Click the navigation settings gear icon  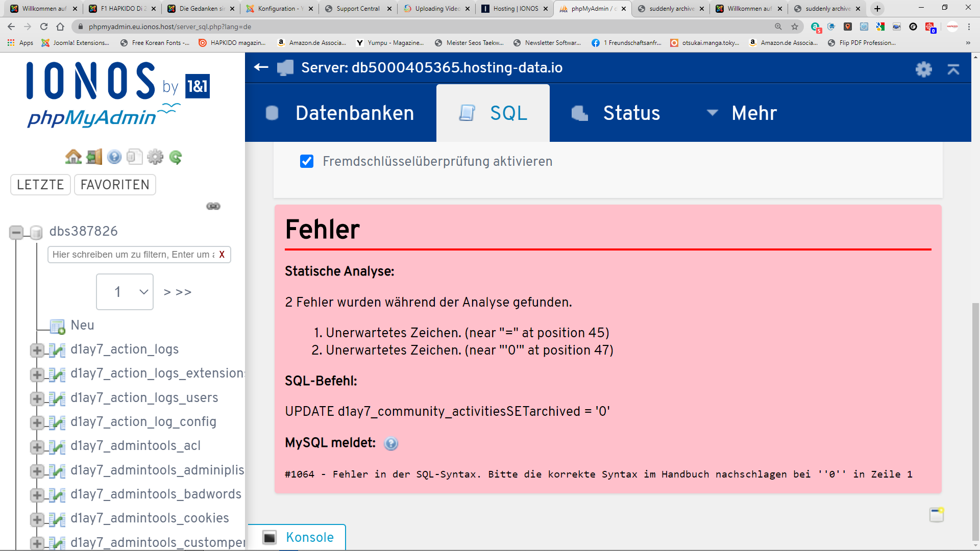pyautogui.click(x=155, y=157)
